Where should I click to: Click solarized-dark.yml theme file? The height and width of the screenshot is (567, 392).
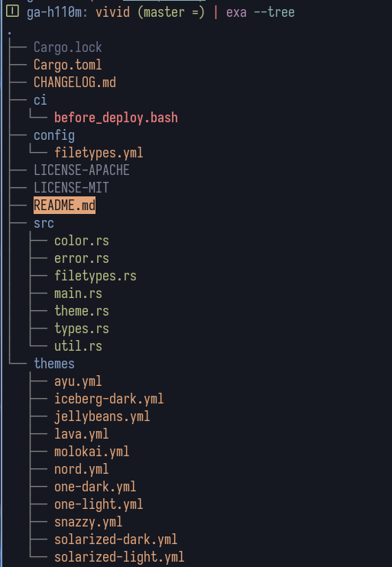tap(115, 539)
